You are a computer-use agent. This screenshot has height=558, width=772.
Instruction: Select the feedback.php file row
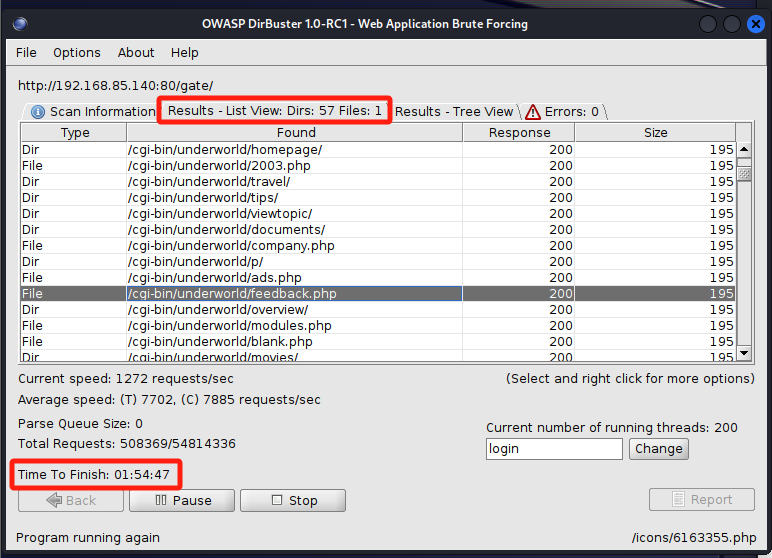(x=294, y=294)
